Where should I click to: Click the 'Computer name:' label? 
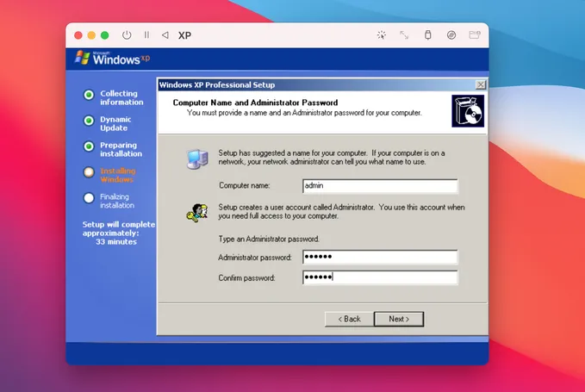pos(245,185)
